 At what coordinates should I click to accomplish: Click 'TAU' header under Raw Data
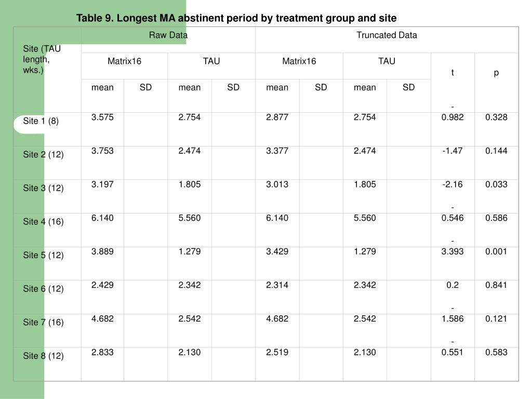pyautogui.click(x=211, y=61)
